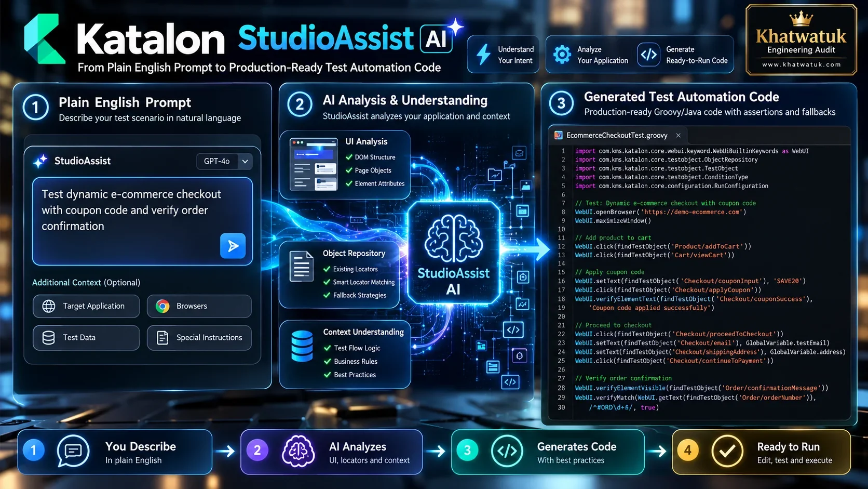Viewport: 868px width, 489px height.
Task: Click the Understand Your Intent lightning icon
Action: (x=483, y=54)
